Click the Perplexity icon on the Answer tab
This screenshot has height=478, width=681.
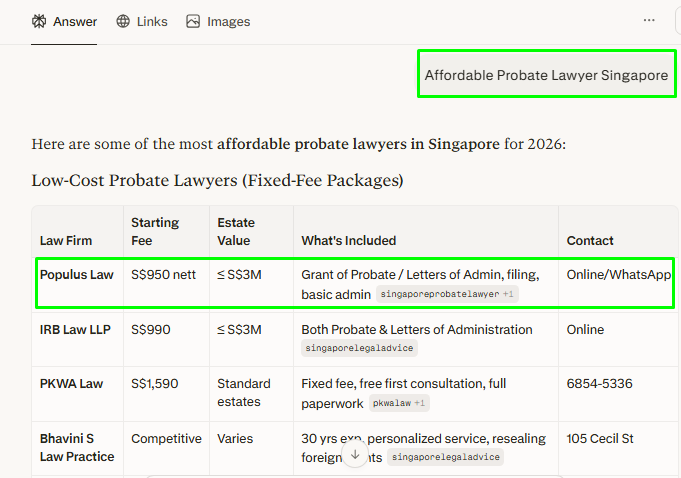39,21
